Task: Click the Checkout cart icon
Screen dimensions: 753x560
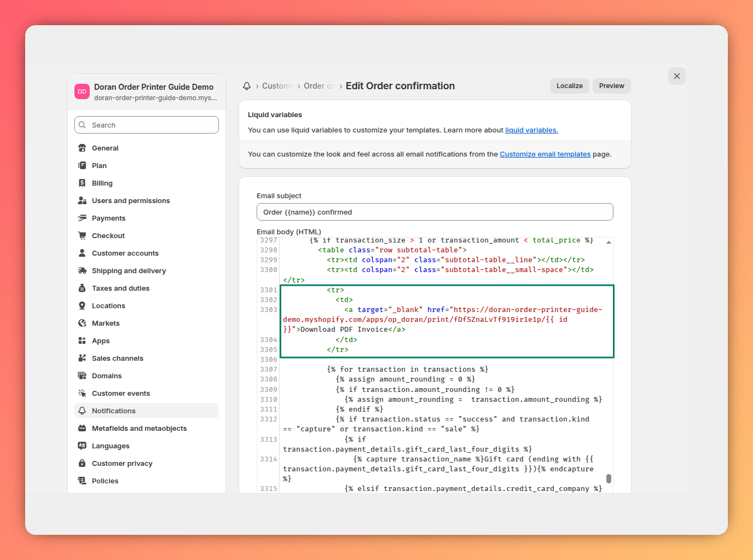Action: coord(82,235)
